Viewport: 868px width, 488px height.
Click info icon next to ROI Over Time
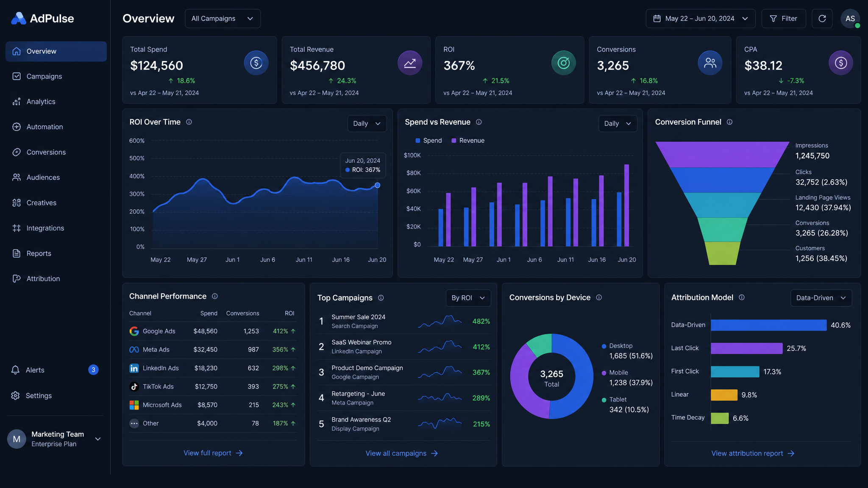coord(189,122)
